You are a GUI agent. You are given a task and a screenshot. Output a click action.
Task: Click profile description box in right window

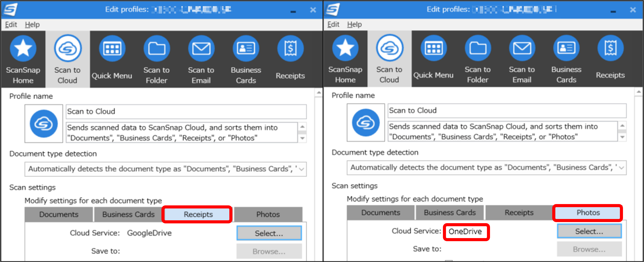502,131
